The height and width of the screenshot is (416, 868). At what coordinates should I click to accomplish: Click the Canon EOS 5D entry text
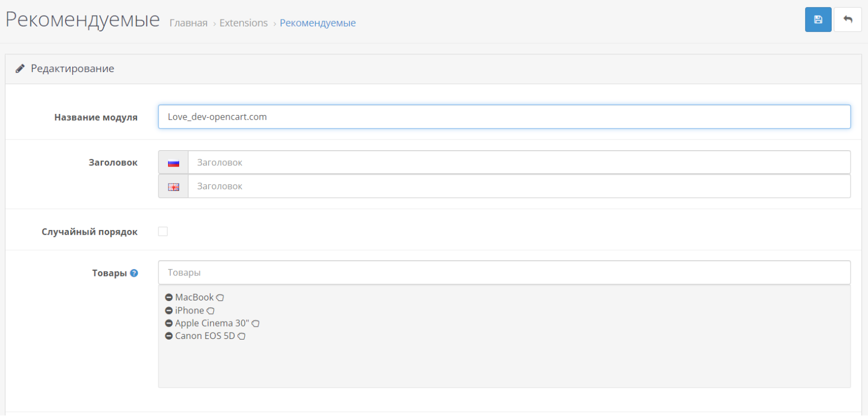point(205,336)
